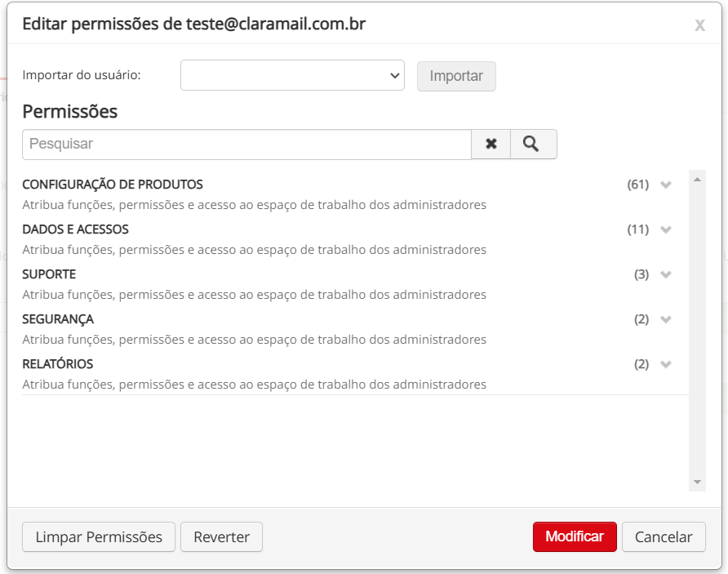
Task: Focus the Pesquisar search field
Action: click(246, 144)
